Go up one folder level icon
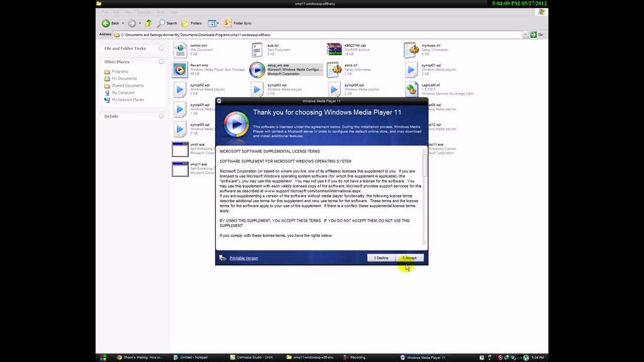644x362 pixels. pos(148,23)
